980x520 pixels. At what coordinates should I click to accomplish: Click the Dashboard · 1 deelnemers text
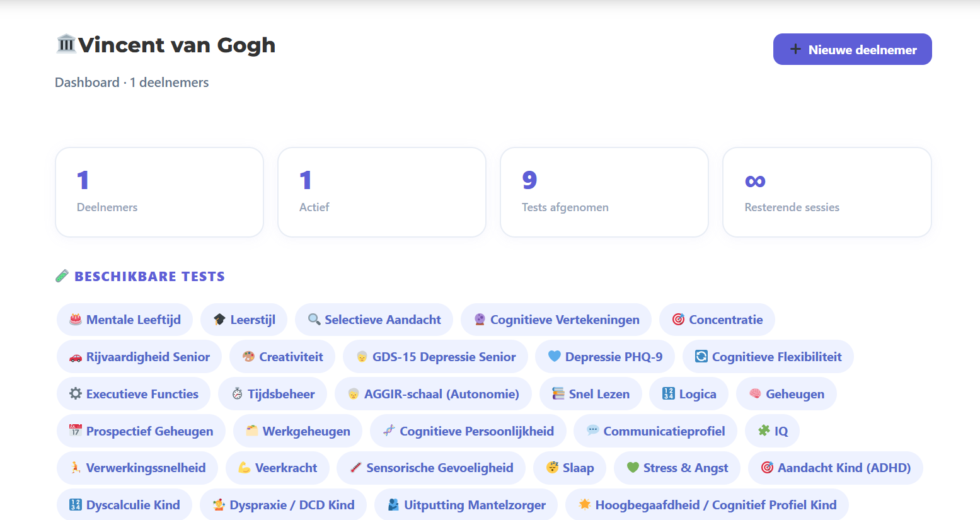132,83
